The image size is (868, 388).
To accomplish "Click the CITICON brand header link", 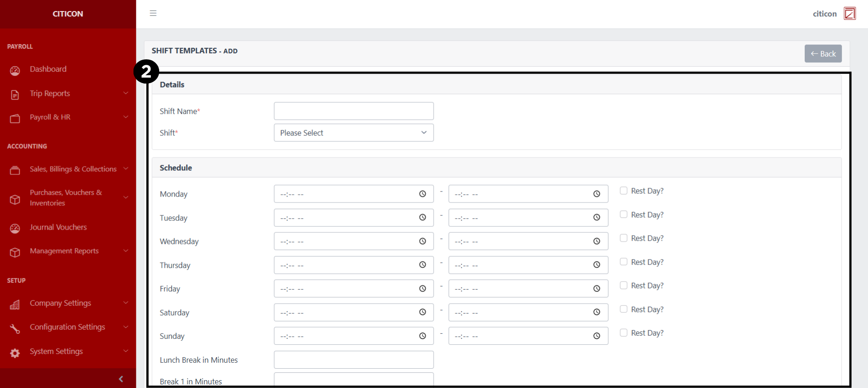I will (x=68, y=14).
